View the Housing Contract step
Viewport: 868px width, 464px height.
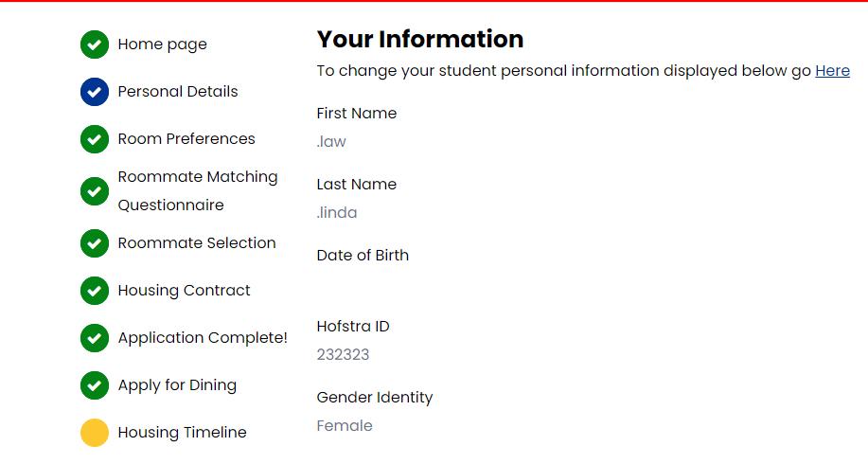(x=184, y=291)
